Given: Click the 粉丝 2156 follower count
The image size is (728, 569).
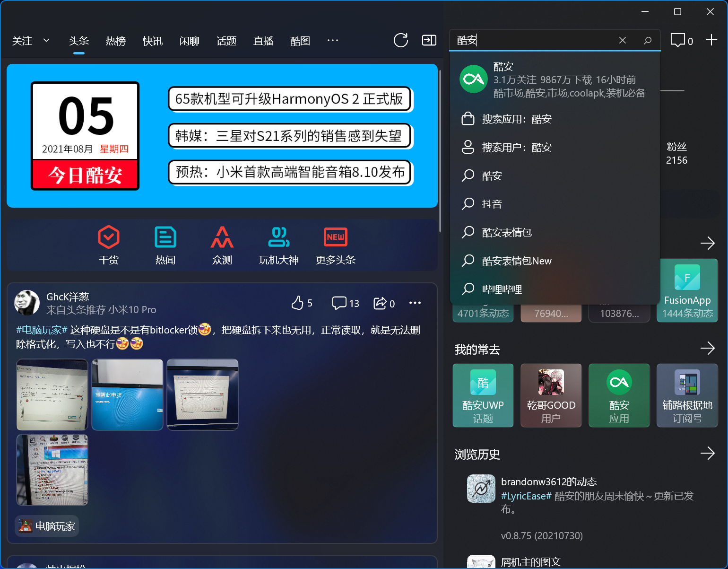Looking at the screenshot, I should pyautogui.click(x=676, y=153).
